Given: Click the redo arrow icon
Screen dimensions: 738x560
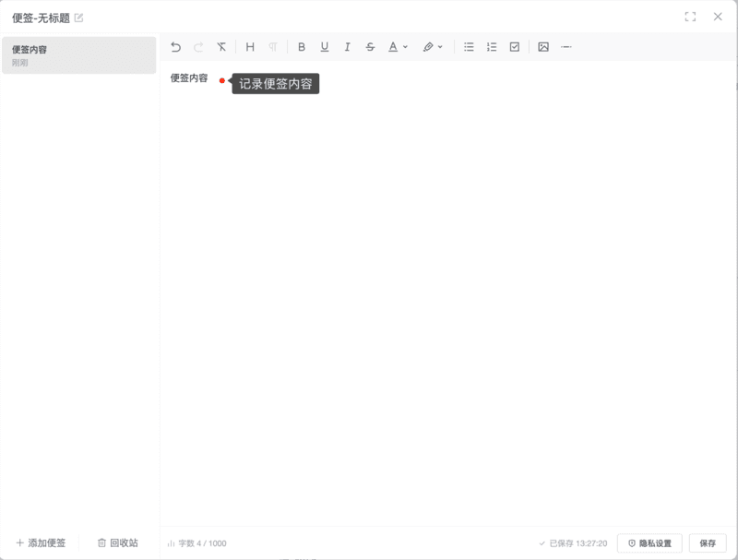Looking at the screenshot, I should point(198,46).
